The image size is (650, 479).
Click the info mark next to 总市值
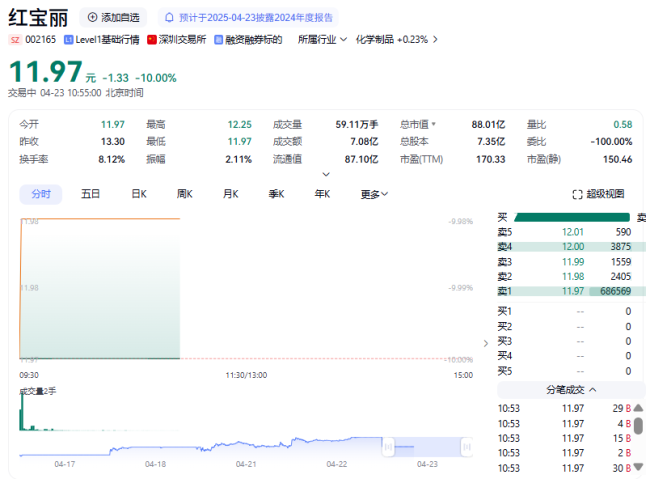tap(434, 124)
